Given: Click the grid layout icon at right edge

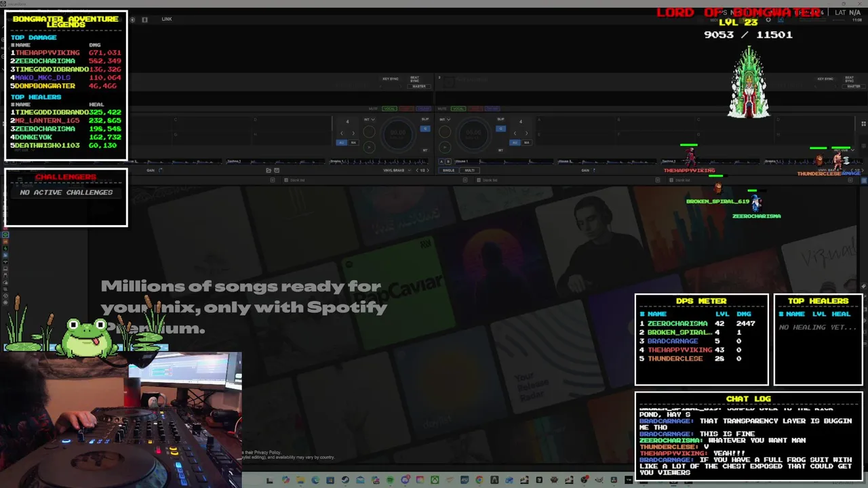Looking at the screenshot, I should click(863, 123).
